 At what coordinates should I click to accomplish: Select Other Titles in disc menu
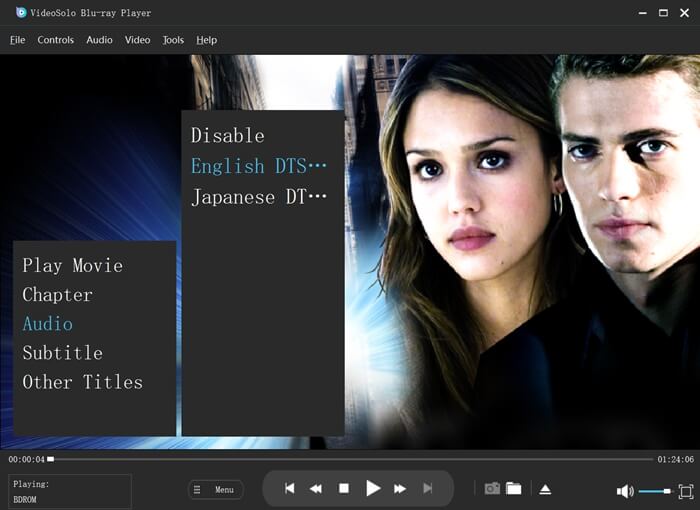pyautogui.click(x=83, y=382)
